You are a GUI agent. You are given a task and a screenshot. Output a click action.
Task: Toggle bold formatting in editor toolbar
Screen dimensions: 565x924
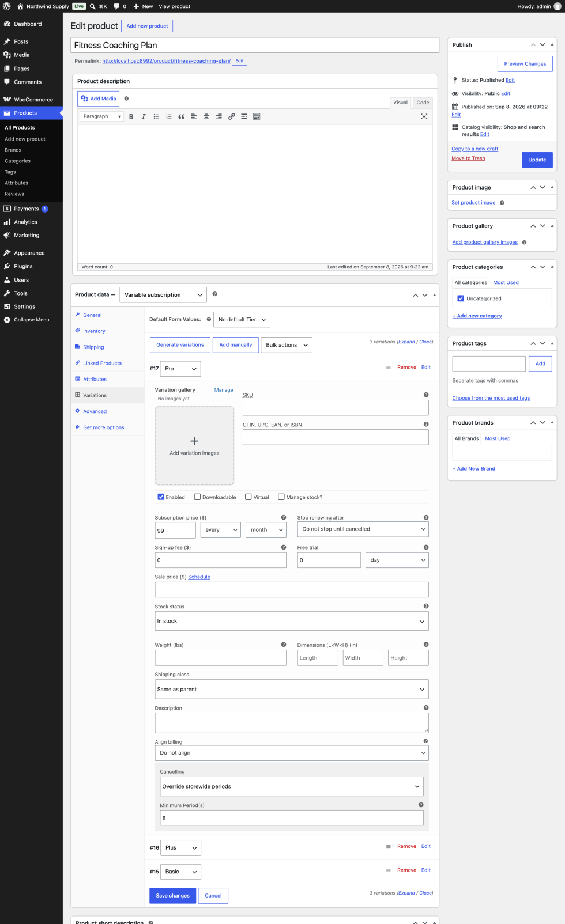131,116
